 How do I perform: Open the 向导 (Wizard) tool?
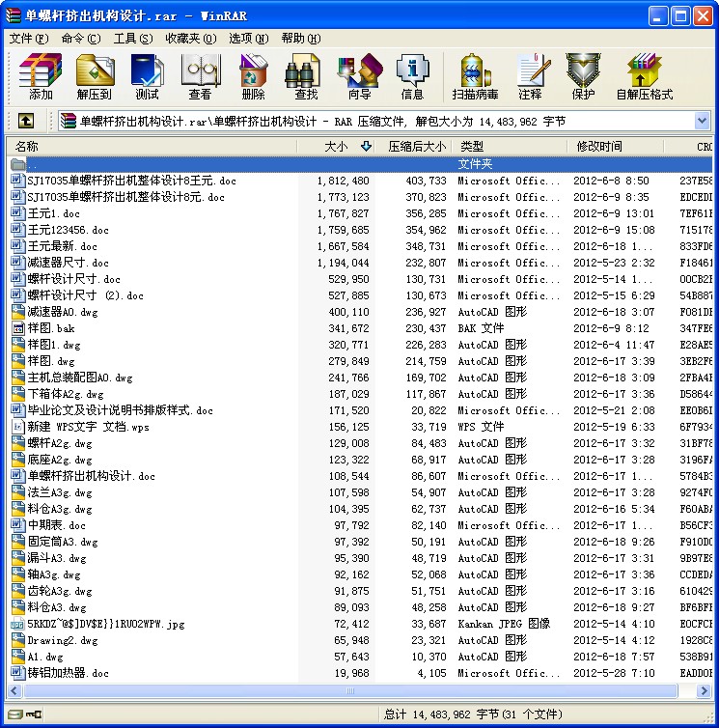coord(359,76)
